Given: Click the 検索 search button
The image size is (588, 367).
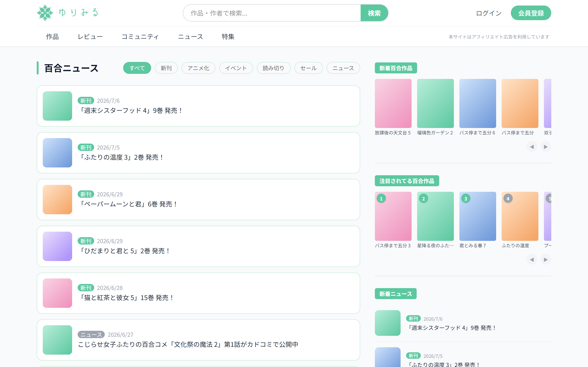Looking at the screenshot, I should [374, 13].
